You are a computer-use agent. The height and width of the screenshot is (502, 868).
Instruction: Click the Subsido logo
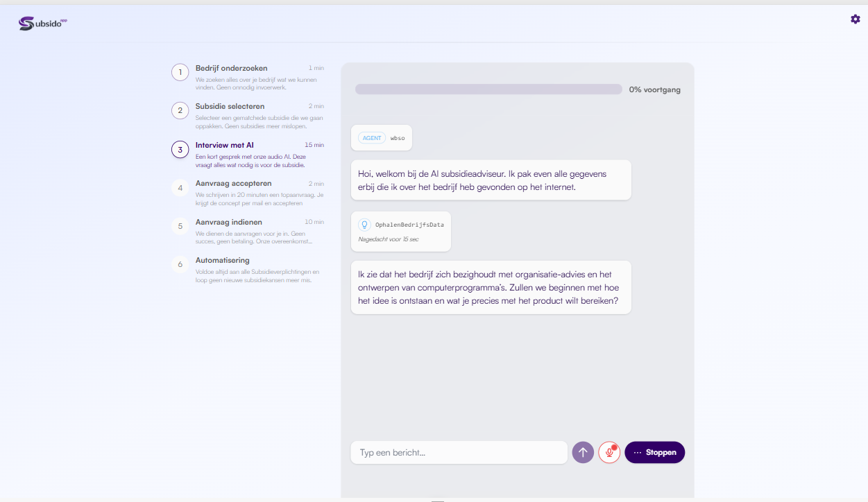point(43,24)
